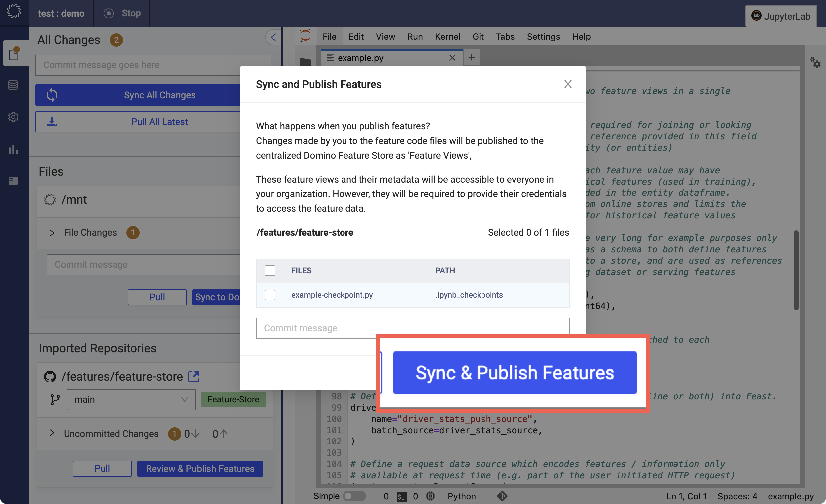The image size is (826, 504).
Task: Open the Run menu
Action: coord(415,36)
